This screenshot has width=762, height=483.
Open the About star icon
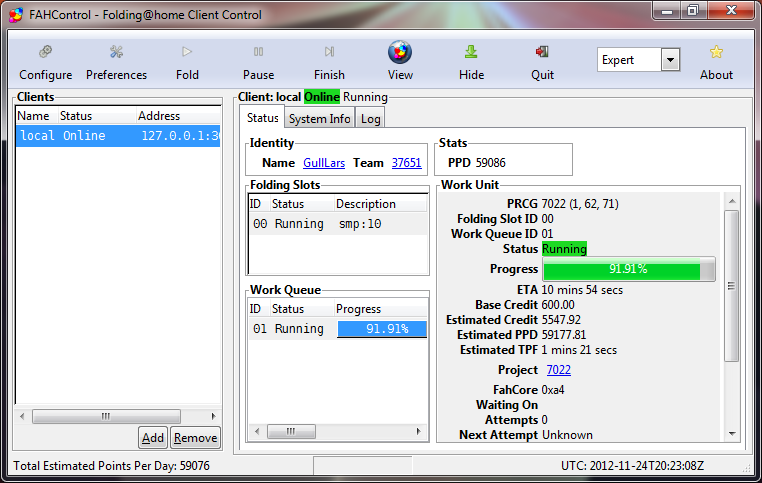[716, 52]
